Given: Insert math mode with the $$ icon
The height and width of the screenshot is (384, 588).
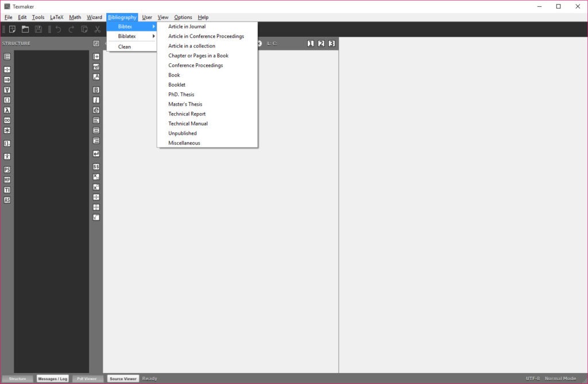Looking at the screenshot, I should tap(96, 167).
